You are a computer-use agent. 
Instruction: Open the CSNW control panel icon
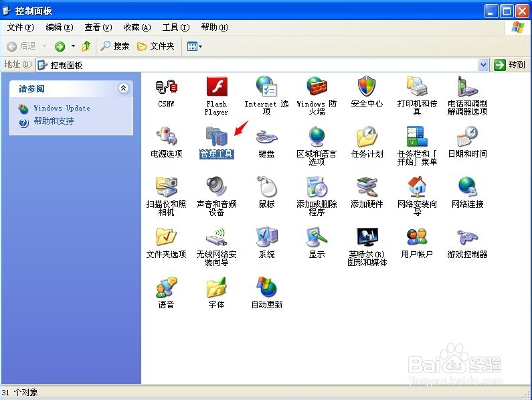click(x=166, y=87)
